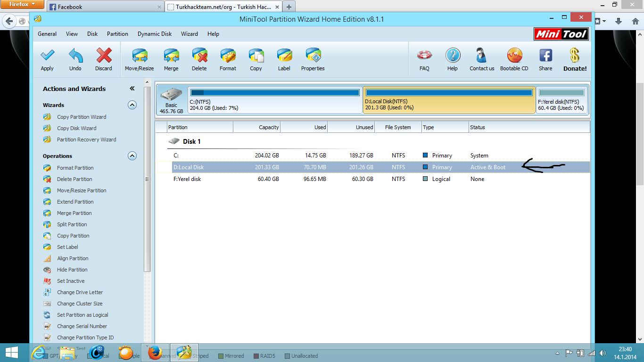Image resolution: width=644 pixels, height=362 pixels.
Task: Click the Help question mark toolbar icon
Action: point(453,56)
